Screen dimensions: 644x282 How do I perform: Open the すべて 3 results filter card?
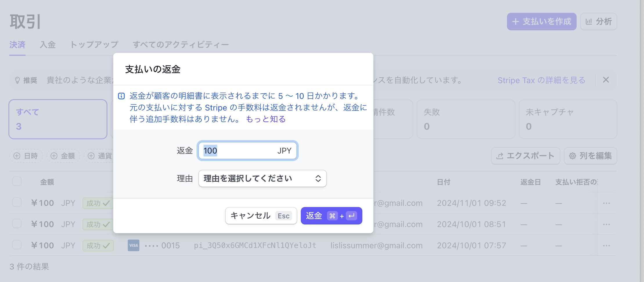coord(57,119)
